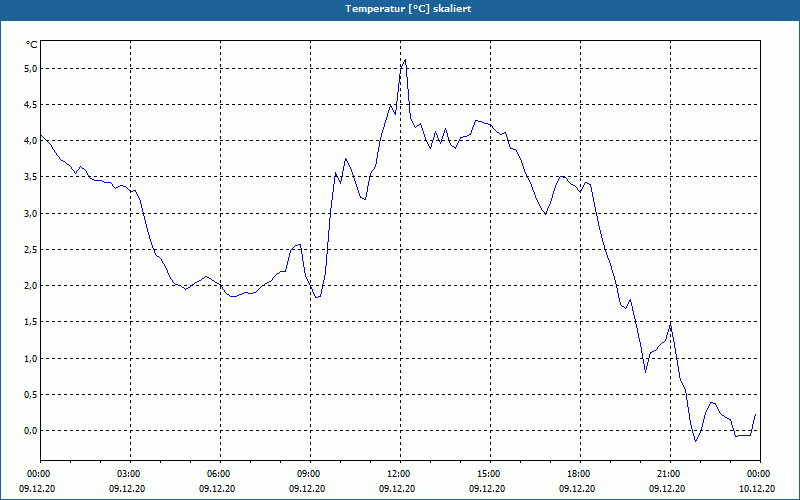Click the 5,0 y-axis label
This screenshot has height=500, width=800.
32,68
